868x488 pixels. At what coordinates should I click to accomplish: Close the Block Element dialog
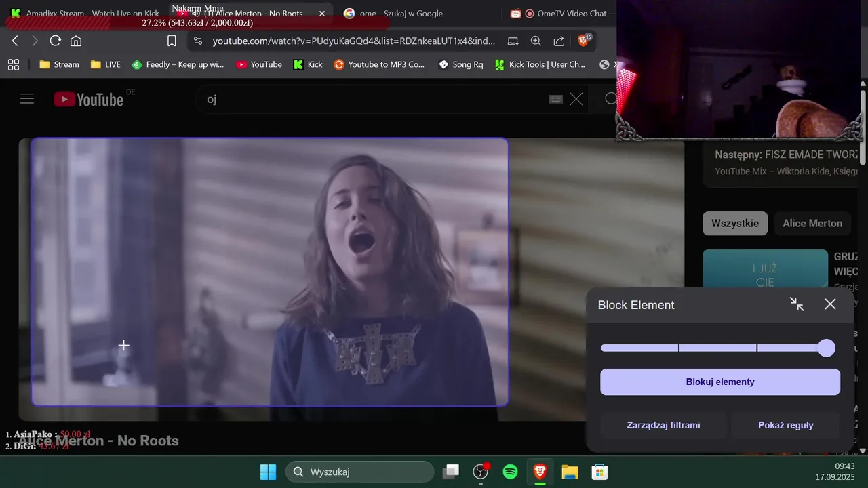tap(830, 304)
